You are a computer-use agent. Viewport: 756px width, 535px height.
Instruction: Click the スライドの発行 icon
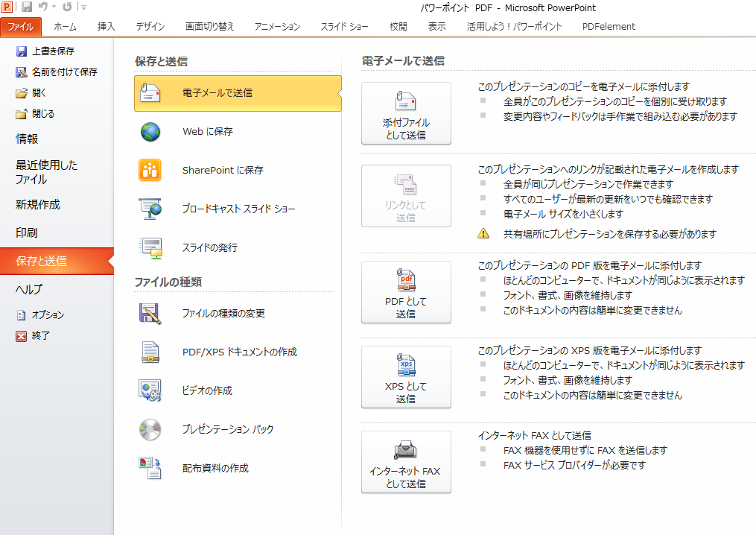click(x=151, y=248)
